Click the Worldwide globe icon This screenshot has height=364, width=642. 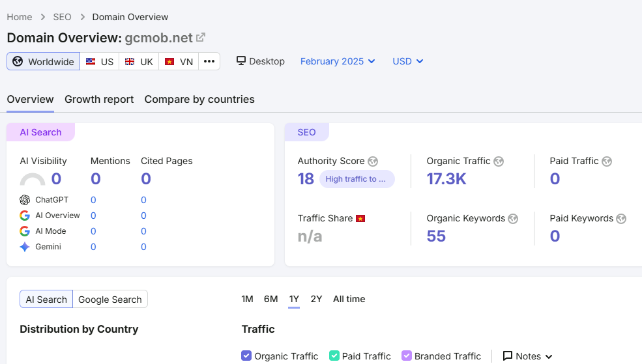[18, 61]
